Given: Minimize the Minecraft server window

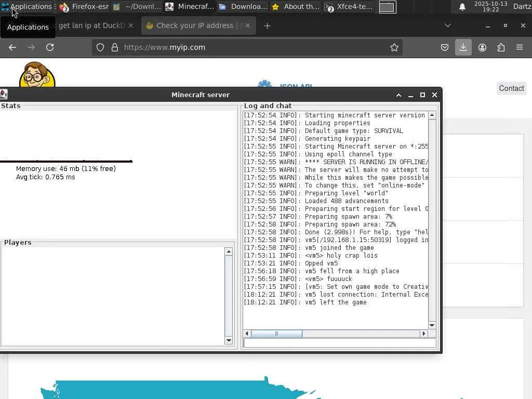Looking at the screenshot, I should 410,95.
